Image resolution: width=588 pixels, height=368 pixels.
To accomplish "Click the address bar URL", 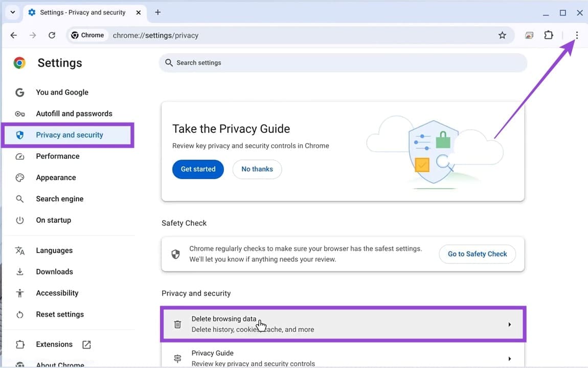I will [155, 35].
